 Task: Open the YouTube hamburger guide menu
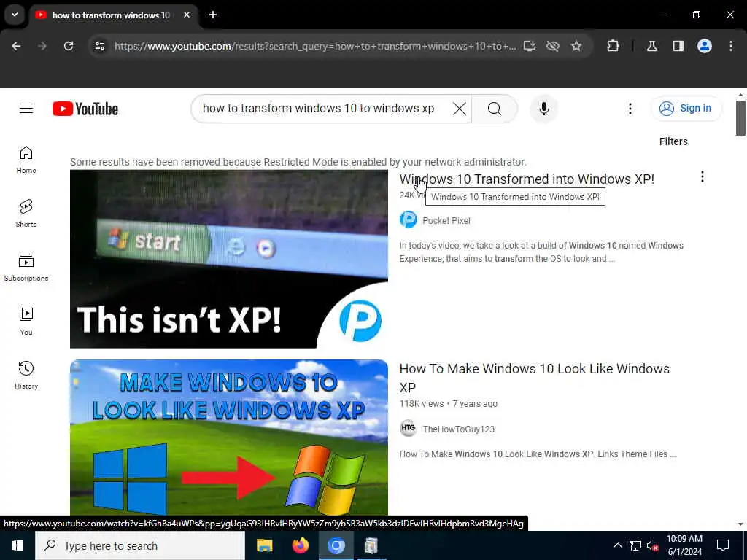(26, 109)
